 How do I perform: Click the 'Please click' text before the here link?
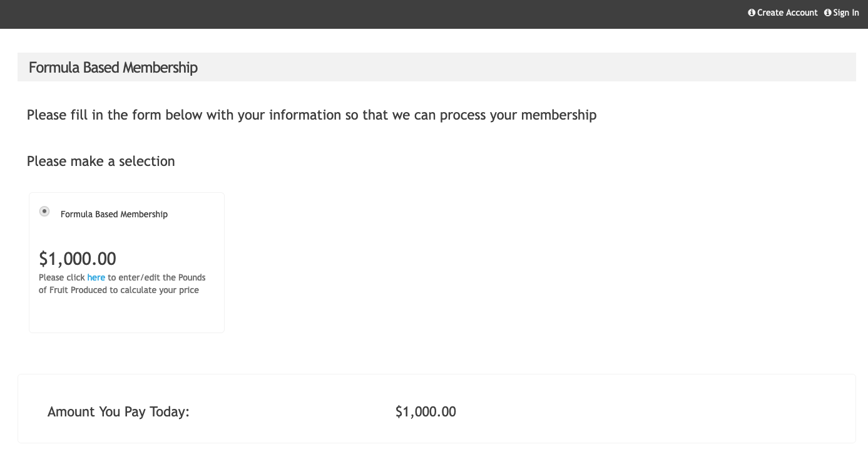tap(62, 277)
